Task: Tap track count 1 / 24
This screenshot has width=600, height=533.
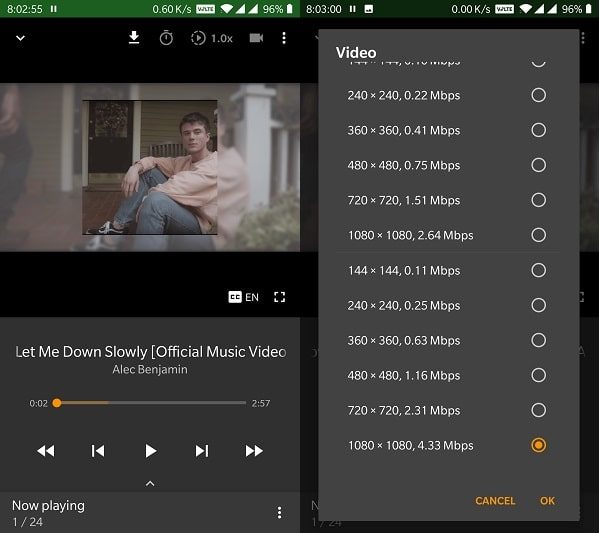Action: pyautogui.click(x=27, y=522)
